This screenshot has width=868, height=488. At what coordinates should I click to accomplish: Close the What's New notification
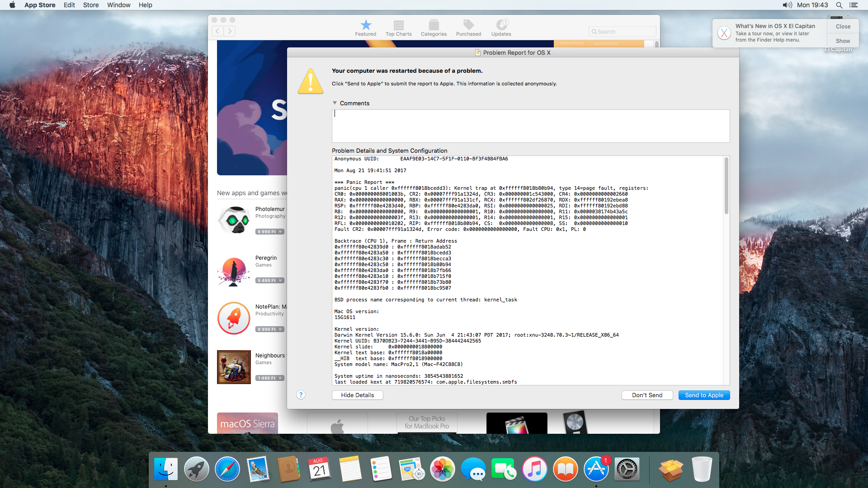point(843,27)
